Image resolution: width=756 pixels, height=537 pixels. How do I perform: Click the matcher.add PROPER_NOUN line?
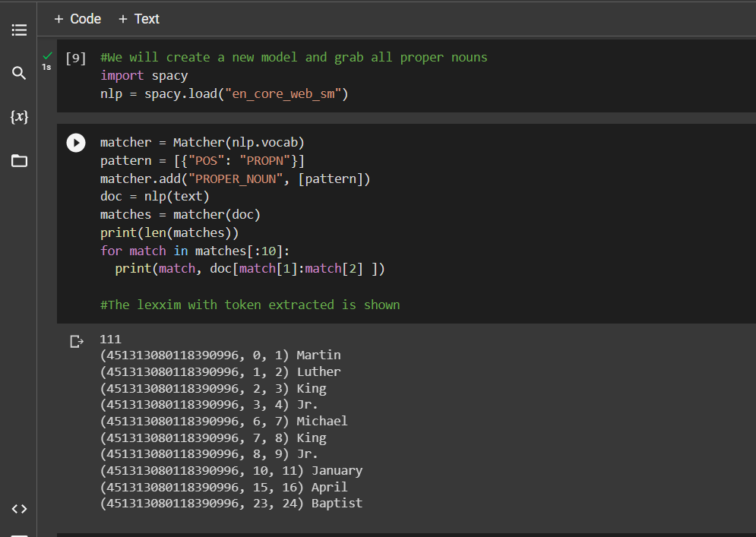236,178
